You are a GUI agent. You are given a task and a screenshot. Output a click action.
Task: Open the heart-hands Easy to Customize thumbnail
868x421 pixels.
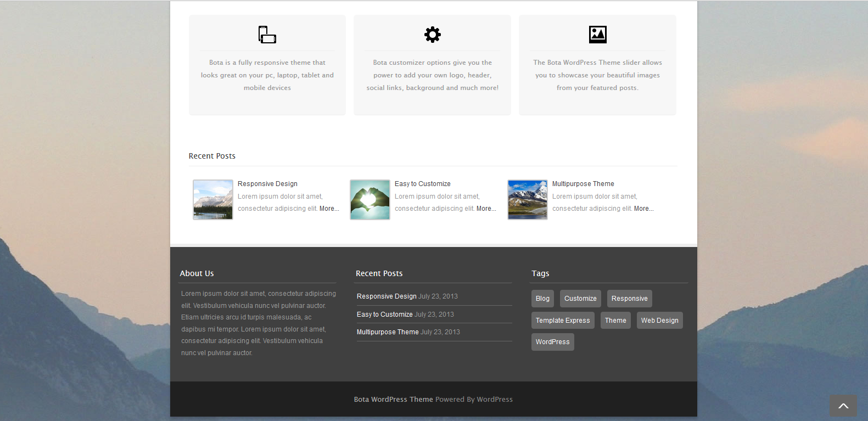pos(370,200)
